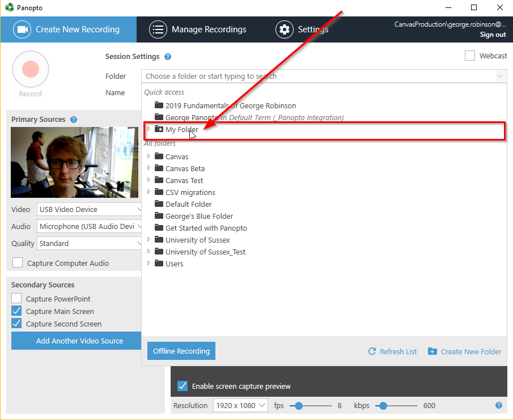Click folder icon beside George Panopto
The height and width of the screenshot is (420, 513).
click(x=159, y=117)
